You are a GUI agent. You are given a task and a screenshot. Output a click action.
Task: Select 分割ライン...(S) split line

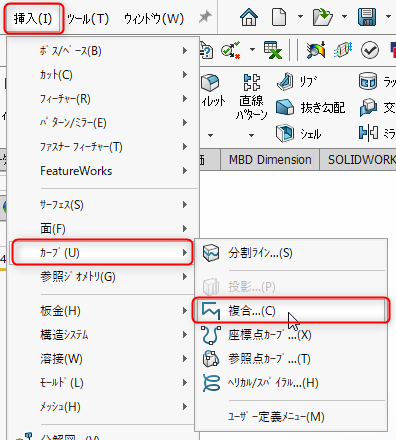(x=291, y=253)
